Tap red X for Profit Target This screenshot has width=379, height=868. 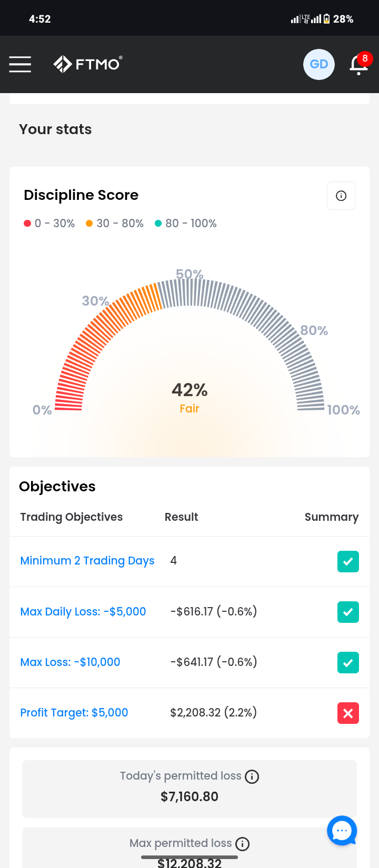[348, 713]
